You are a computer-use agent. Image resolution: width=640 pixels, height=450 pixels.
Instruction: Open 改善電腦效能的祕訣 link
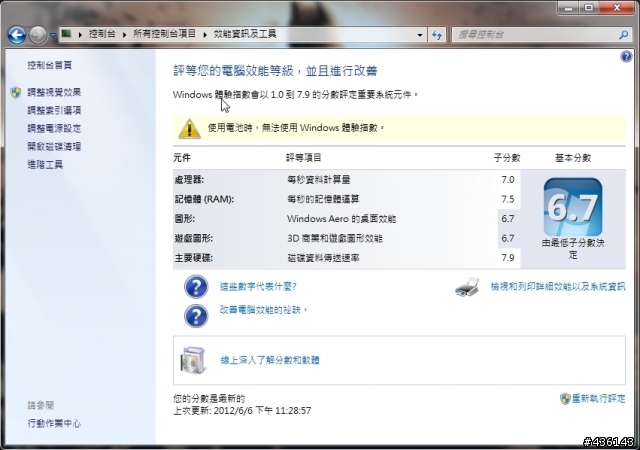click(263, 310)
